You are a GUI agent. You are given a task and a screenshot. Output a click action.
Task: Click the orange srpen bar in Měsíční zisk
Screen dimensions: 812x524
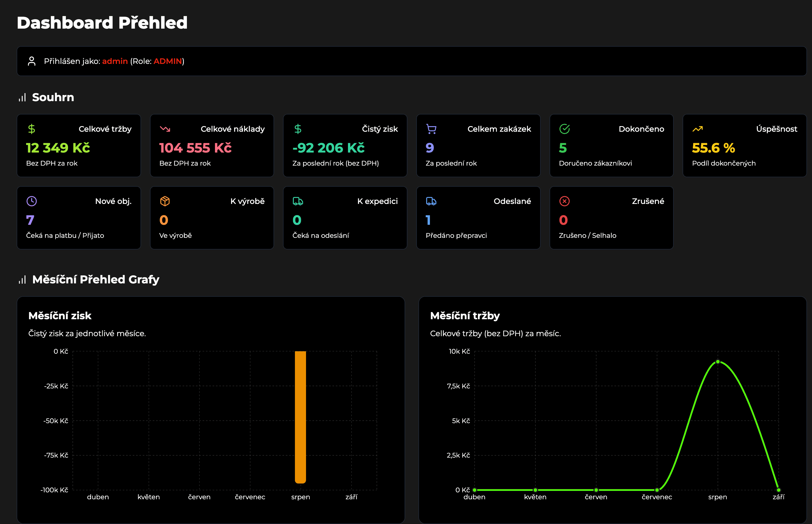[x=300, y=417]
